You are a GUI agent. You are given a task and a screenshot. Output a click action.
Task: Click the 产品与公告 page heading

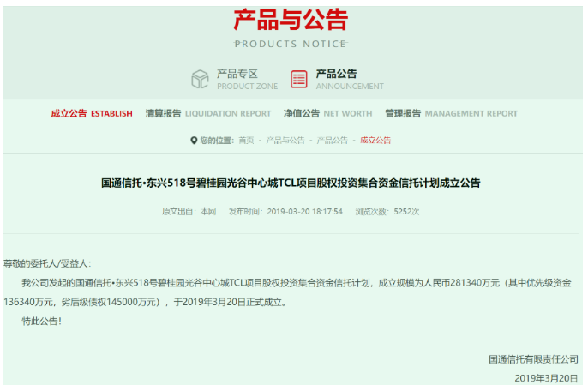[x=291, y=20]
